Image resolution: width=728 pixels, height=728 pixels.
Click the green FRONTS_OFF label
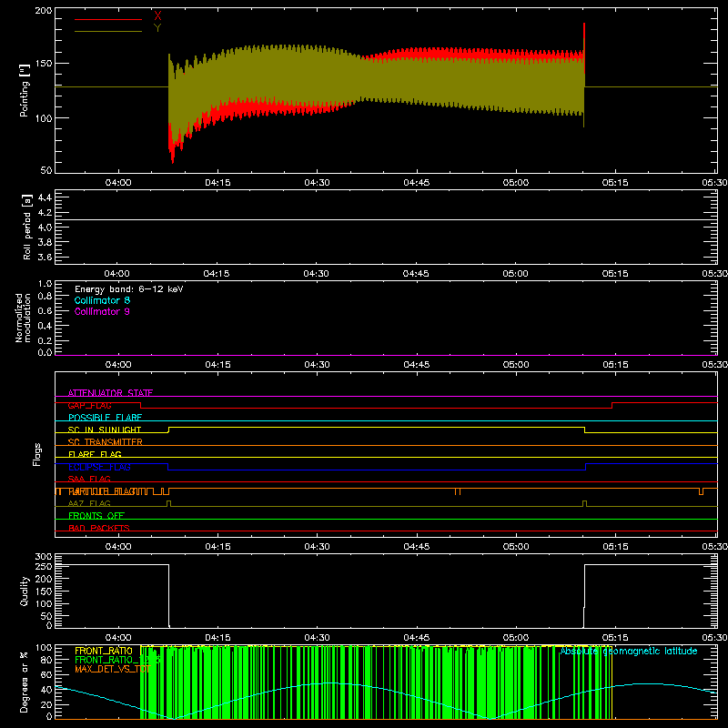pos(96,515)
